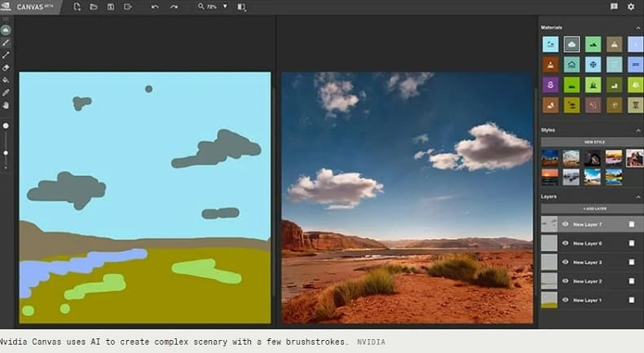Open the zoom percentage dropdown arrow
644x353 pixels.
tap(225, 7)
